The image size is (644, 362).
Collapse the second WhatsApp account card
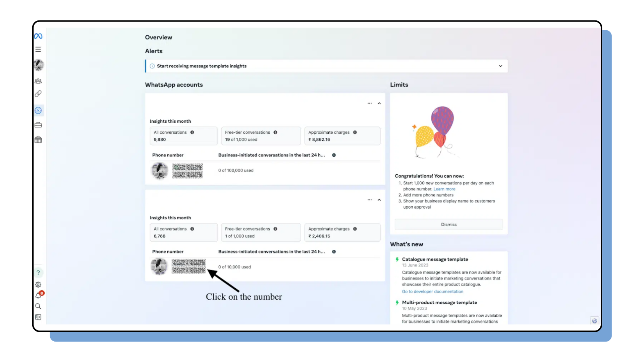pyautogui.click(x=379, y=200)
